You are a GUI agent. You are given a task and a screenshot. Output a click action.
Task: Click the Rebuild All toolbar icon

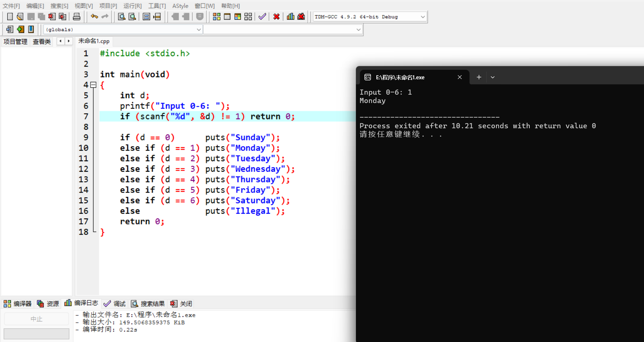pos(248,16)
